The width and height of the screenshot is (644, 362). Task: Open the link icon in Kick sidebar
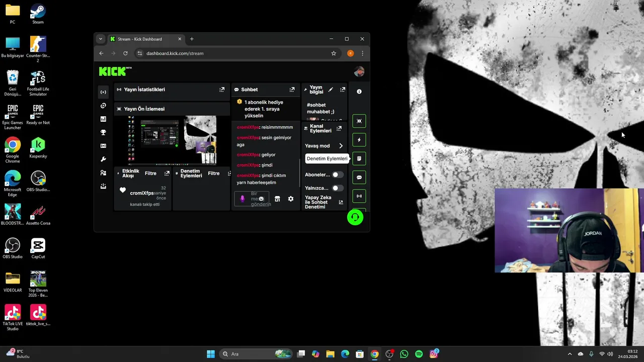(x=103, y=106)
